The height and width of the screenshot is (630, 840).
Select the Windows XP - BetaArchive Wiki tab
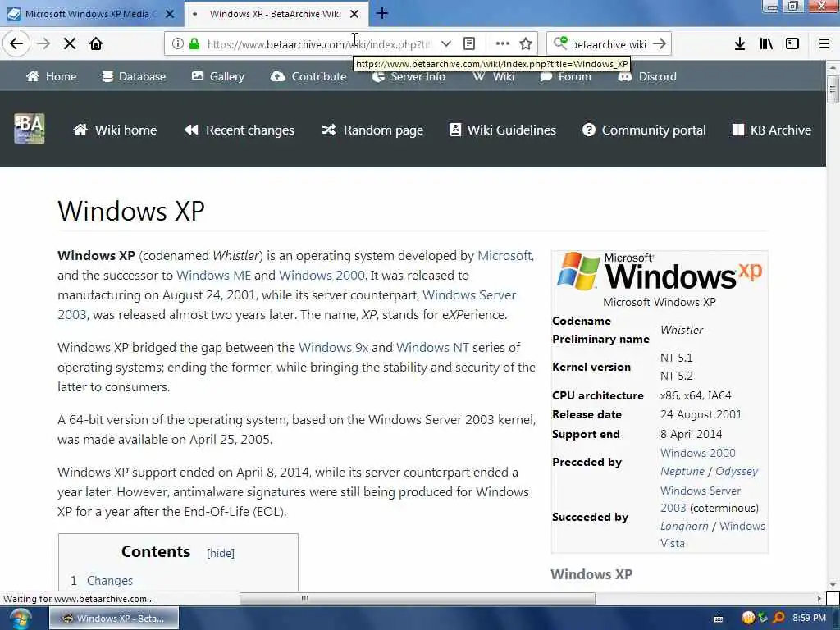[275, 14]
